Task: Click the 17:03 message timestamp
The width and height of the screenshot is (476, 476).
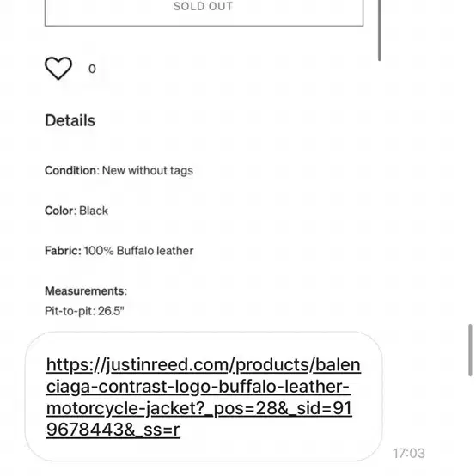Action: click(409, 454)
